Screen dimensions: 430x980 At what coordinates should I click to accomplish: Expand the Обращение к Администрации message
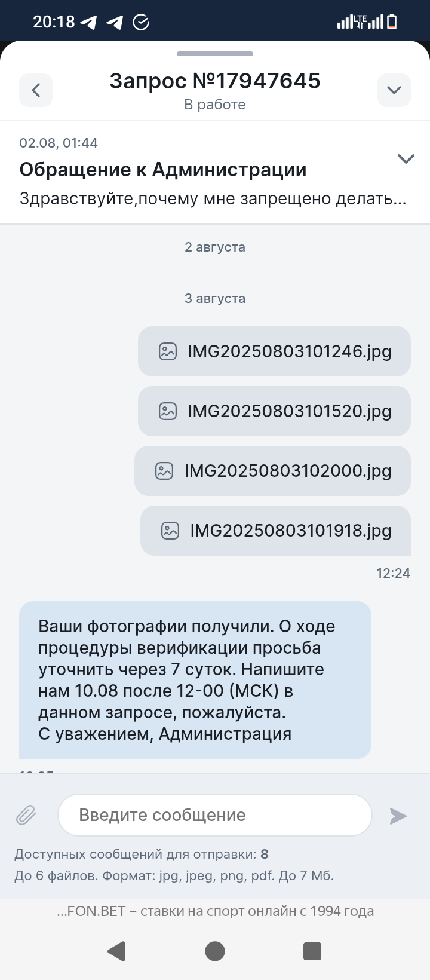(x=406, y=159)
